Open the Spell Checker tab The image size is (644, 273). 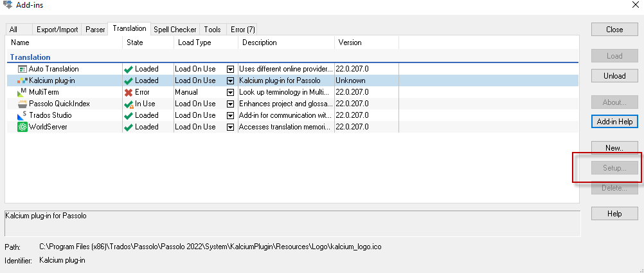click(x=175, y=29)
